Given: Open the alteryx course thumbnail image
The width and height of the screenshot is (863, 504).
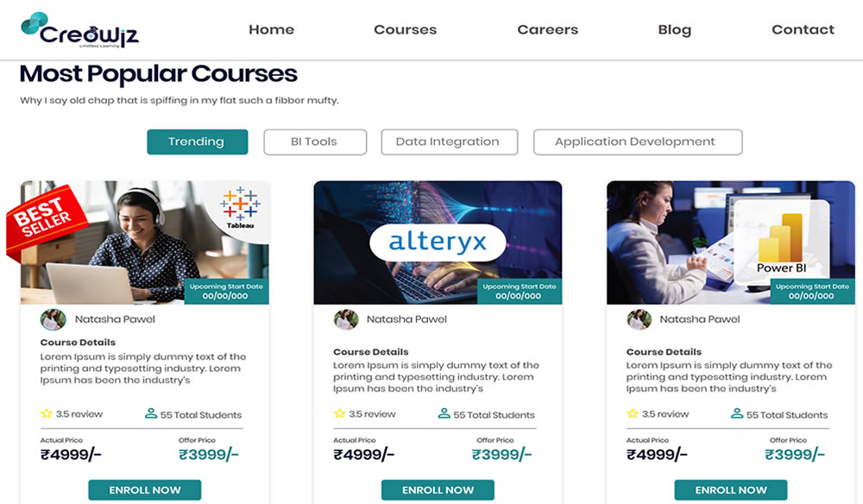Looking at the screenshot, I should 438,243.
